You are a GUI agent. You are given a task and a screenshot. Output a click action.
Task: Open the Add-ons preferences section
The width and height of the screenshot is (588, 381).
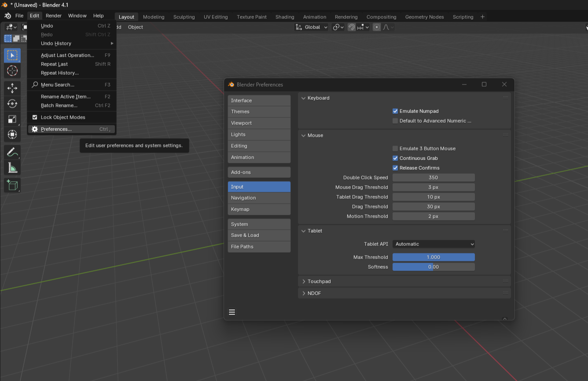point(259,172)
